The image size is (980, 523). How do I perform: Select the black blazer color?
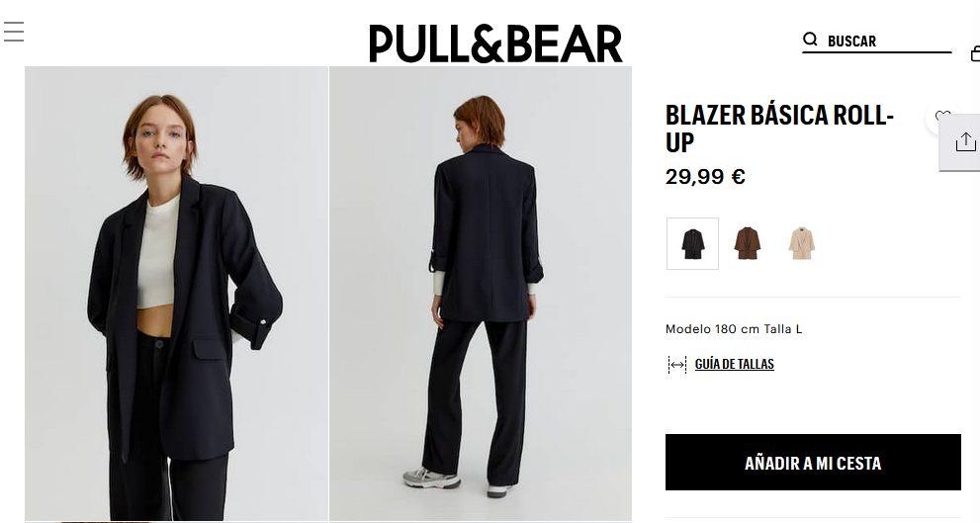tap(692, 243)
